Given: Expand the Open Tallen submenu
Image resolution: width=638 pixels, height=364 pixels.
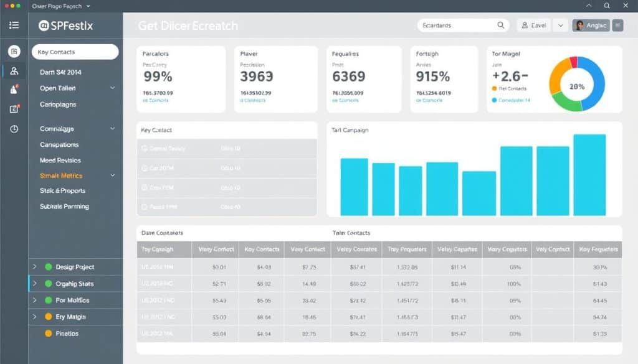Looking at the screenshot, I should tap(113, 88).
